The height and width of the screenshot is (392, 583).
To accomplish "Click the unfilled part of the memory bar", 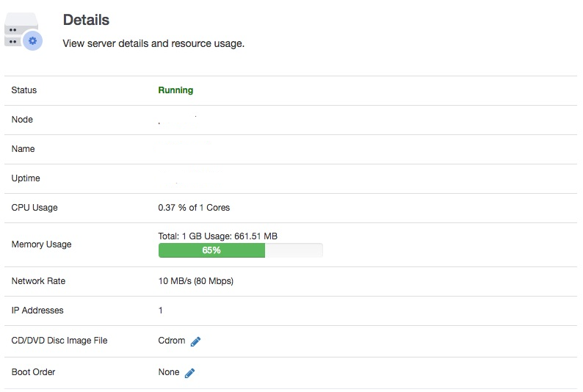I will [293, 250].
